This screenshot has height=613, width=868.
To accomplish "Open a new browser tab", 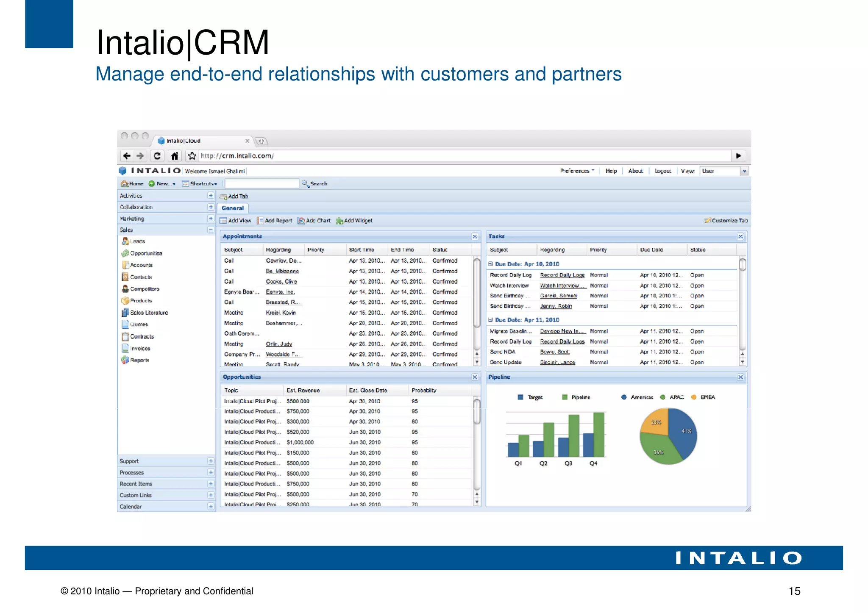I will click(x=262, y=141).
